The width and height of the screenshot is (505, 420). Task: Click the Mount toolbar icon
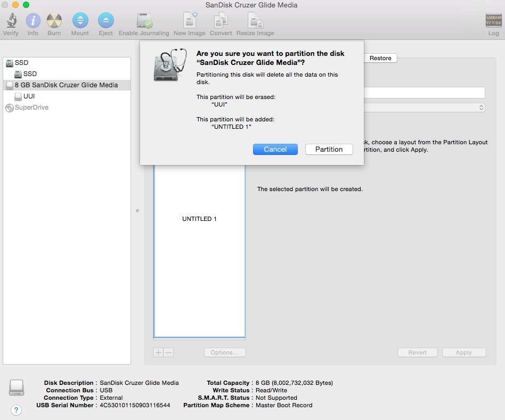(x=80, y=21)
